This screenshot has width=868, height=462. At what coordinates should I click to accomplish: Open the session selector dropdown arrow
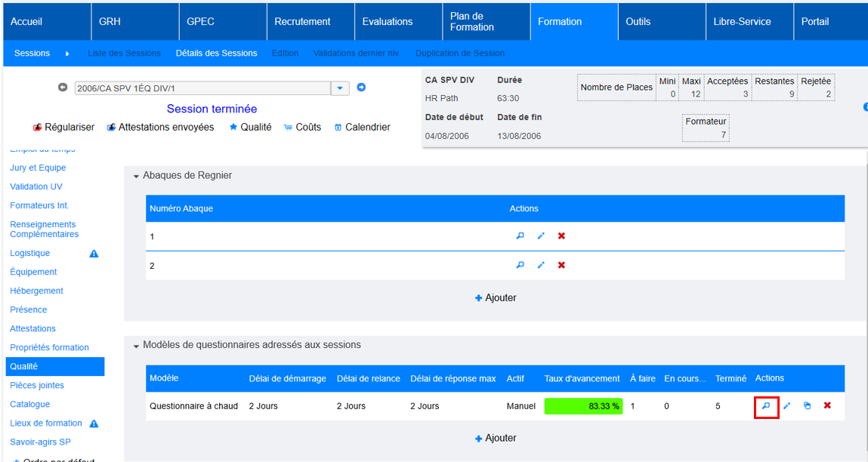[340, 88]
